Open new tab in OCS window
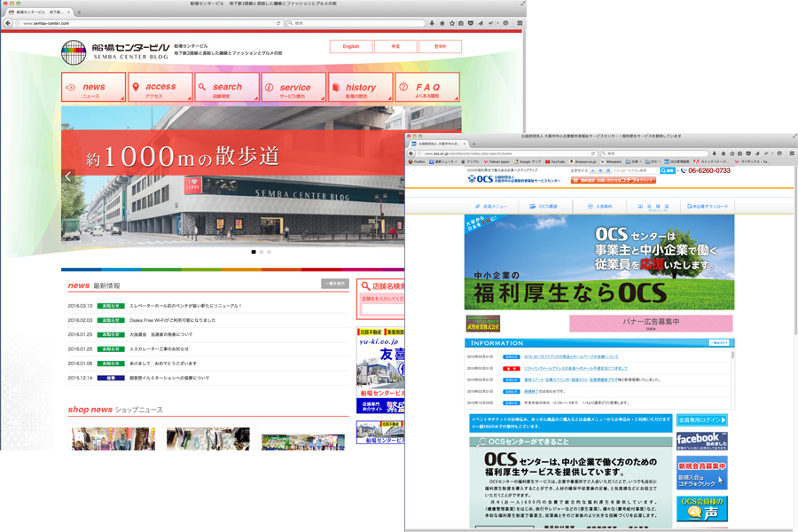This screenshot has width=798, height=532. pos(473,144)
